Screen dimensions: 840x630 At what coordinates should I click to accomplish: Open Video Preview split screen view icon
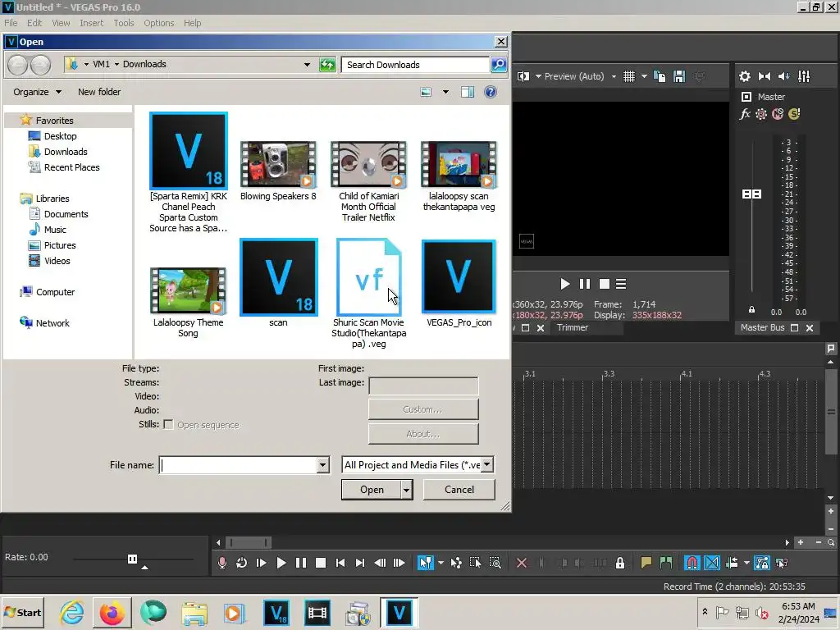[x=523, y=76]
